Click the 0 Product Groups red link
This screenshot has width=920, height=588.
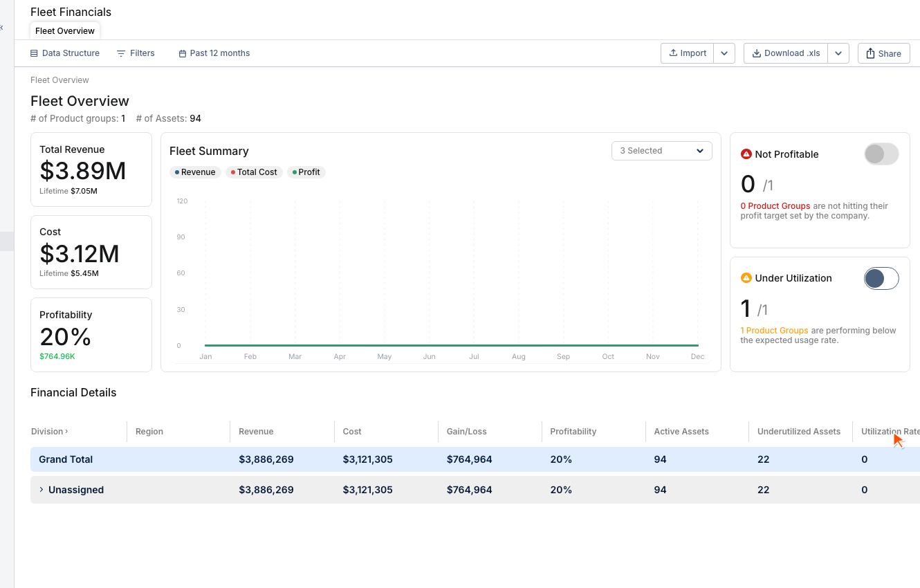pyautogui.click(x=775, y=206)
